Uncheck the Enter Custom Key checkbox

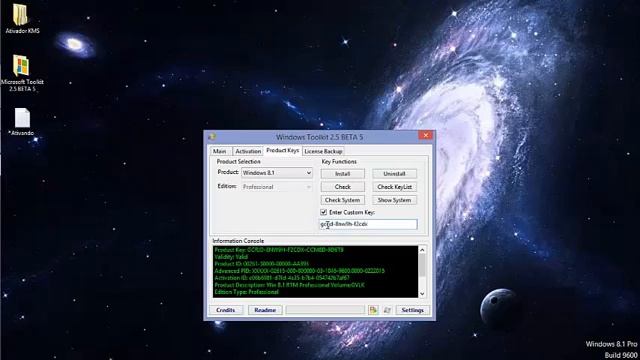point(324,212)
